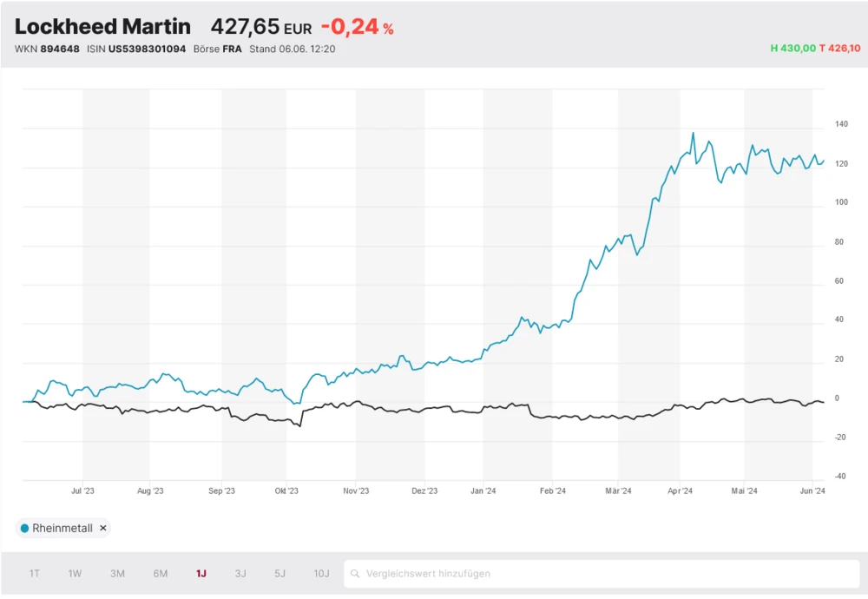Enable the 5J chart range

(x=279, y=573)
